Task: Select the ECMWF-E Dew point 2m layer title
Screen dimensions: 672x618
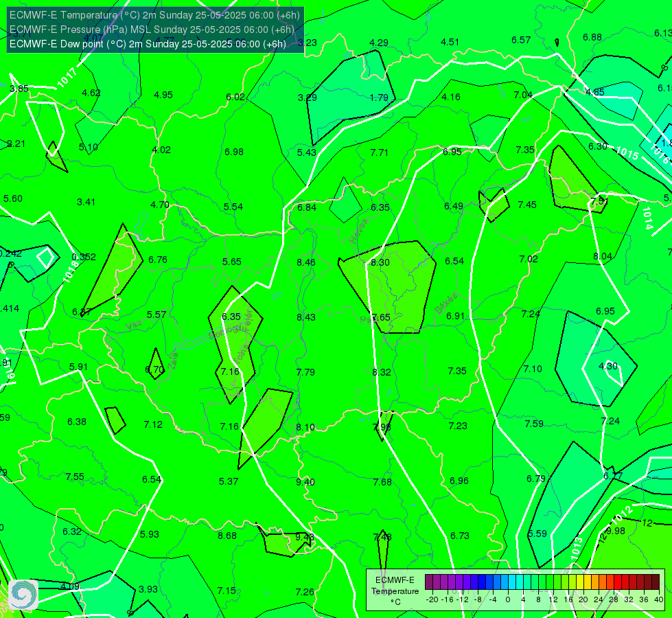Action: [x=148, y=44]
